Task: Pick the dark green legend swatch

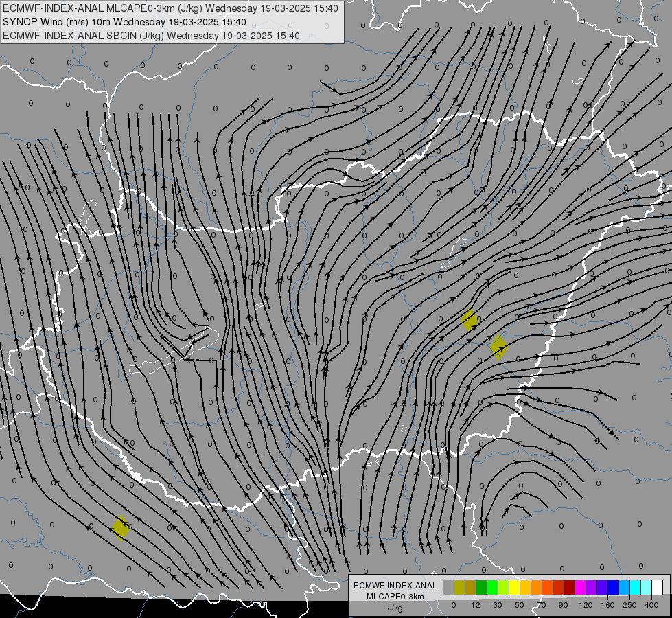Action: pyautogui.click(x=482, y=587)
